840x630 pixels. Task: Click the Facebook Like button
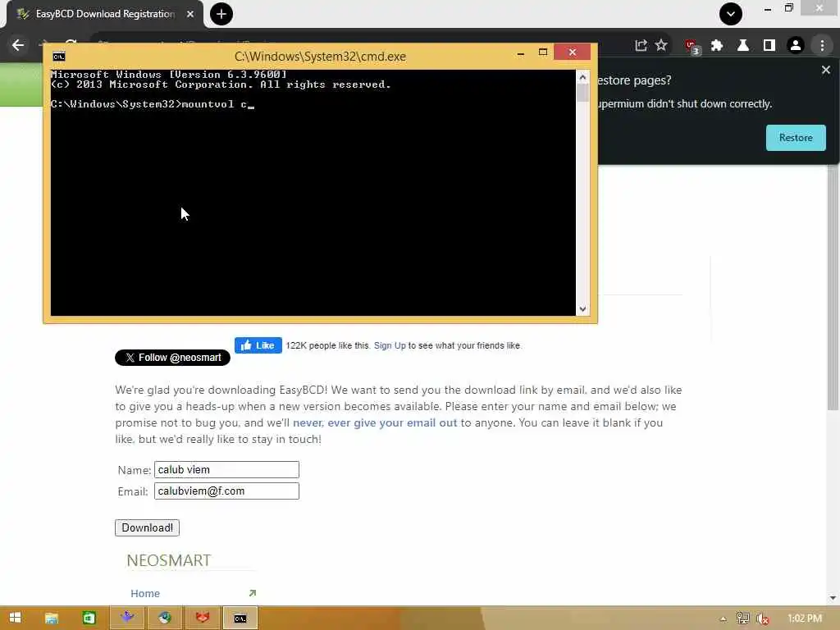click(x=258, y=345)
